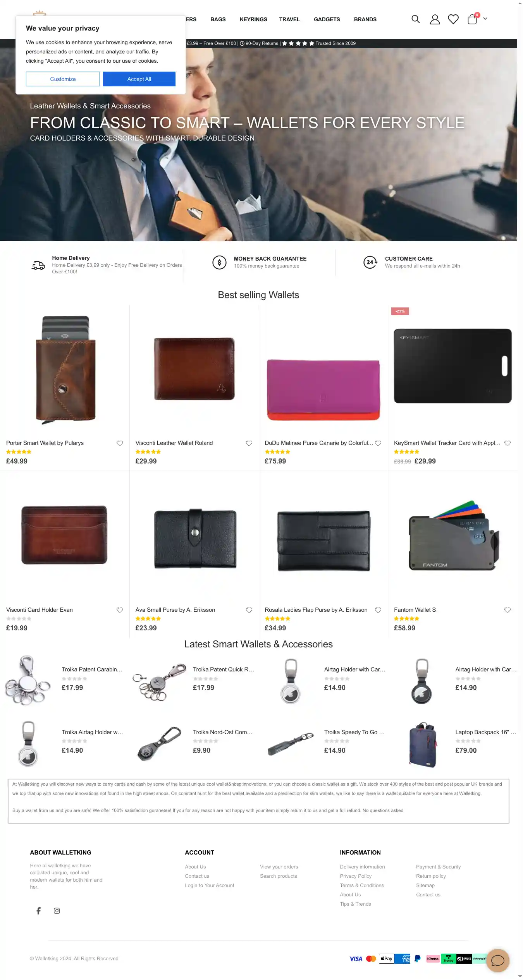Toggle wishlist heart for Visconti Leather Wallet Roland
Viewport: 523px width, 980px height.
coord(249,443)
